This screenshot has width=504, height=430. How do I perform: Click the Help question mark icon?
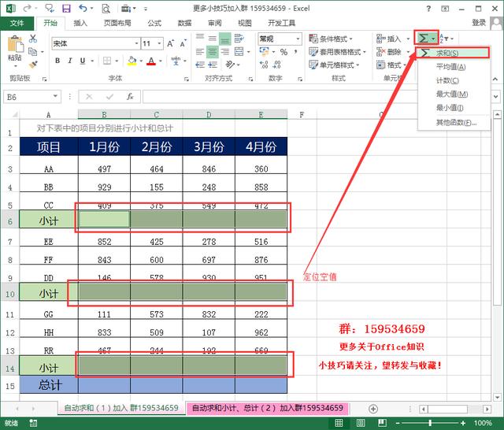pos(428,9)
